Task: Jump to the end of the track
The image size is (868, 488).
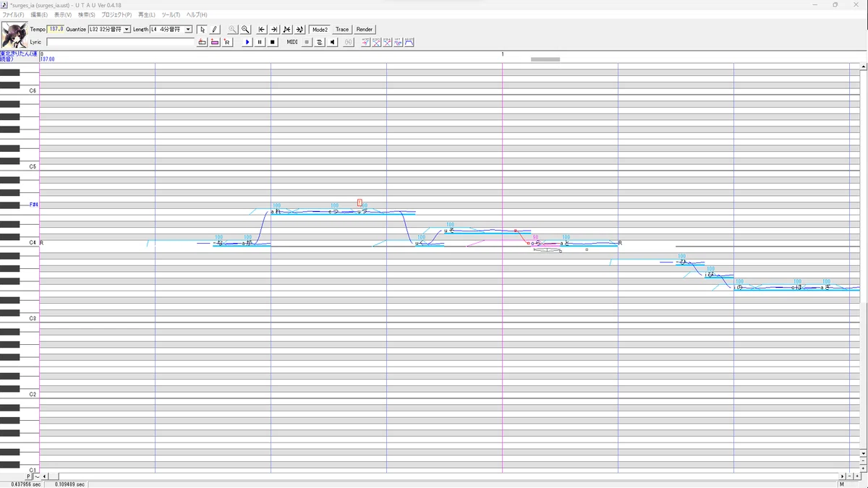Action: 274,30
